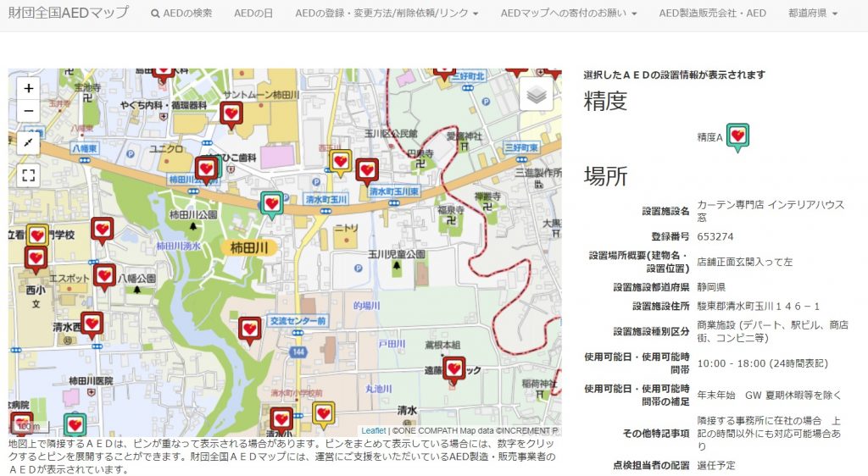Screen dimensions: 868x476
Task: Open the map layers control
Action: click(536, 95)
